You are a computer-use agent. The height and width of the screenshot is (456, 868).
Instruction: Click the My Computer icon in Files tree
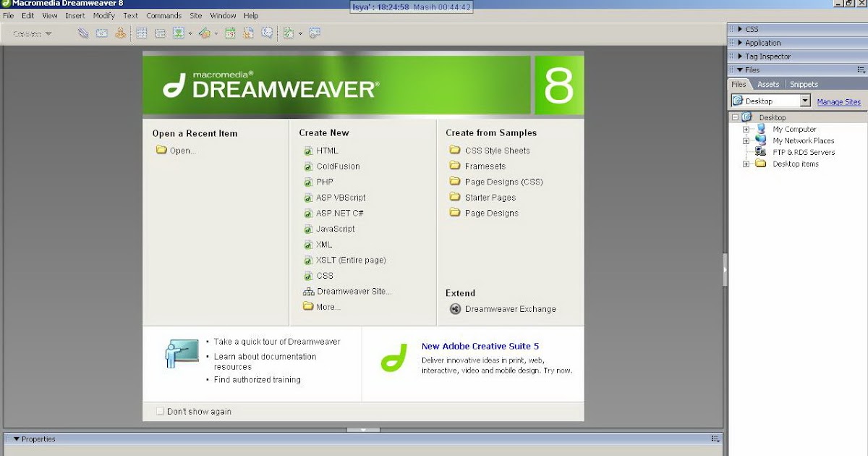coord(761,129)
